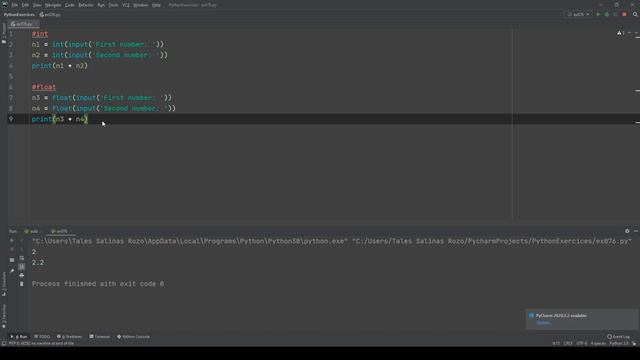Click console output '2.2'
Screen dimensions: 640x360
coord(38,262)
